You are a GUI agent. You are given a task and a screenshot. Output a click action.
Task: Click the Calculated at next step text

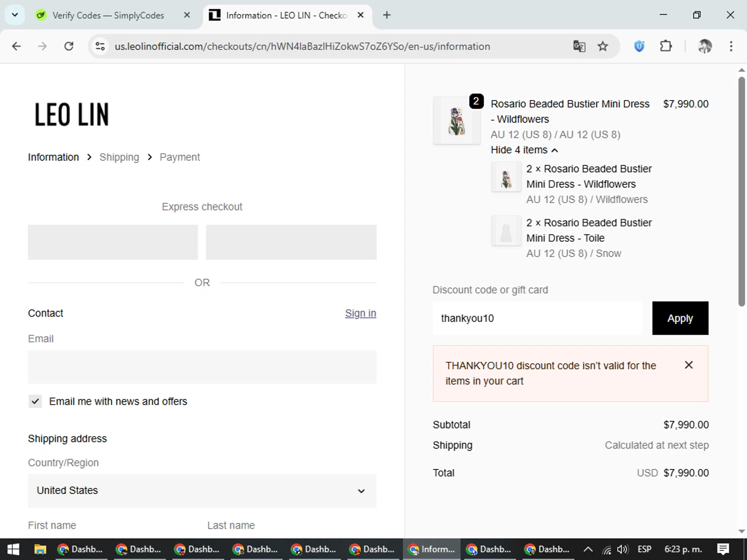coord(657,445)
